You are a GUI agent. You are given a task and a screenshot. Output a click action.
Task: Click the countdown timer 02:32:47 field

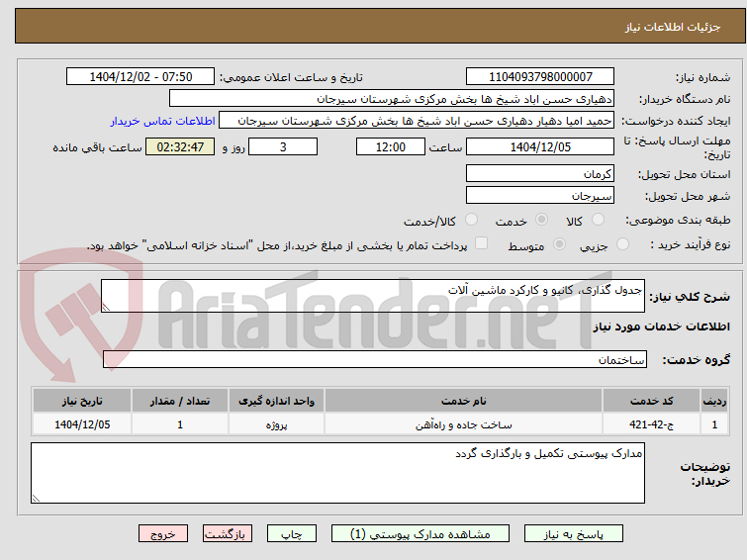(180, 146)
